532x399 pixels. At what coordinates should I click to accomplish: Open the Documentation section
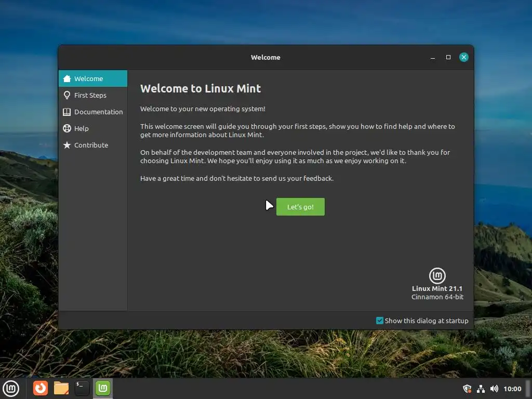(92, 112)
